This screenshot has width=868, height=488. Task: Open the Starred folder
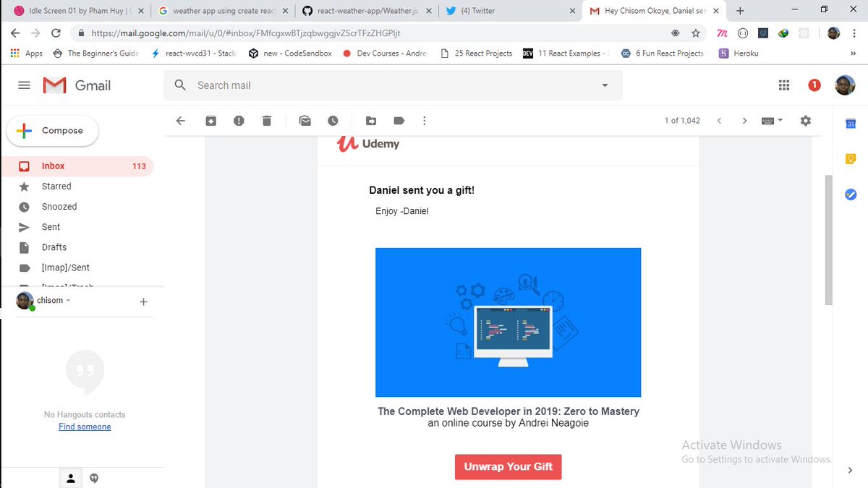tap(77, 187)
